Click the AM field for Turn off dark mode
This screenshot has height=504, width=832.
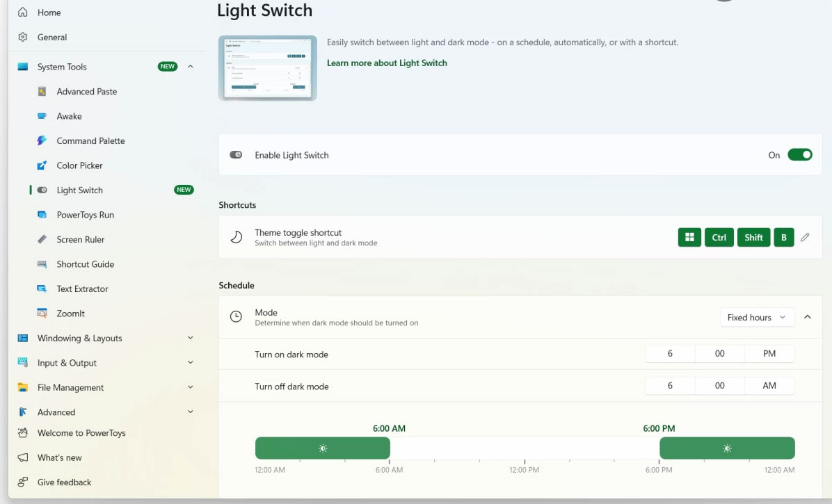pos(769,385)
